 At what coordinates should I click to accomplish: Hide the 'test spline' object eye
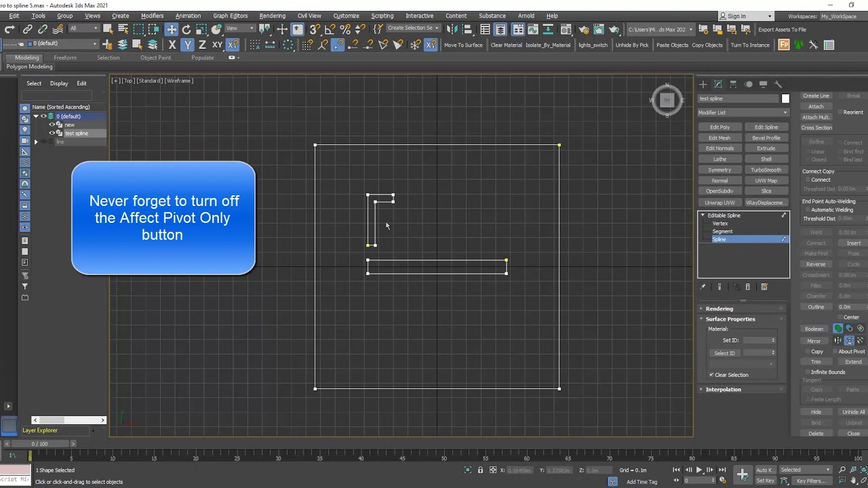click(x=52, y=134)
